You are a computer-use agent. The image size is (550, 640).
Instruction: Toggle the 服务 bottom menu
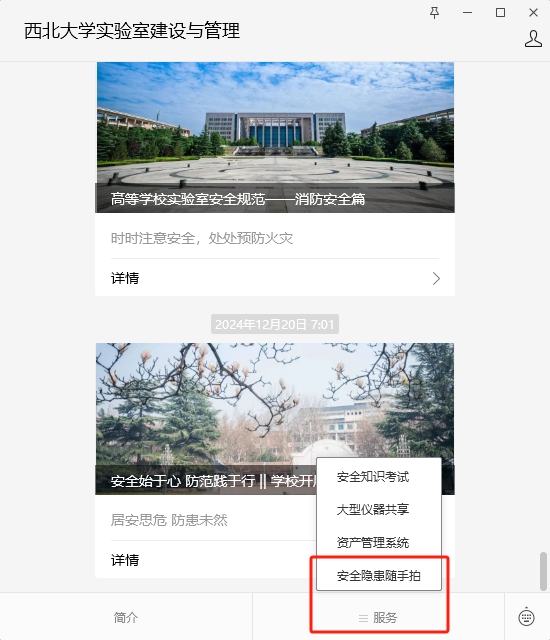pos(378,617)
